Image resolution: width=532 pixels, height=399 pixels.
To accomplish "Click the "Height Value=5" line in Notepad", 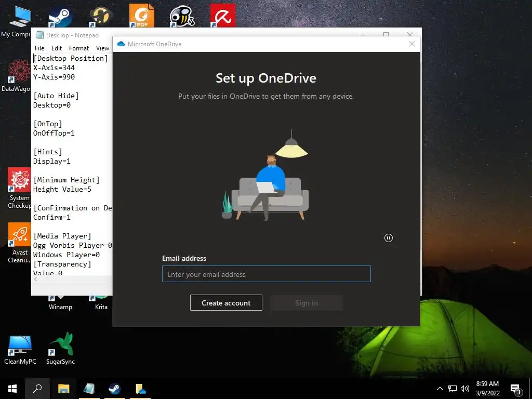I will [x=62, y=189].
